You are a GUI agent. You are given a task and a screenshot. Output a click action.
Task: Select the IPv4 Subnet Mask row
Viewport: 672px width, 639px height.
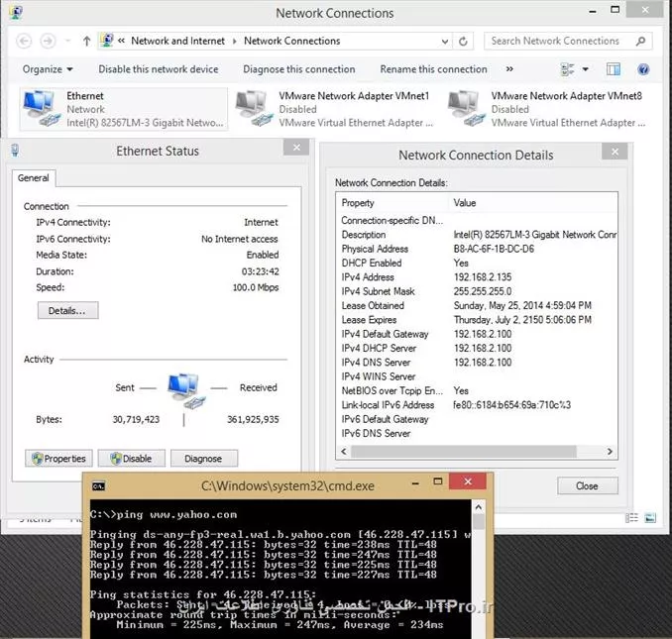click(x=477, y=291)
